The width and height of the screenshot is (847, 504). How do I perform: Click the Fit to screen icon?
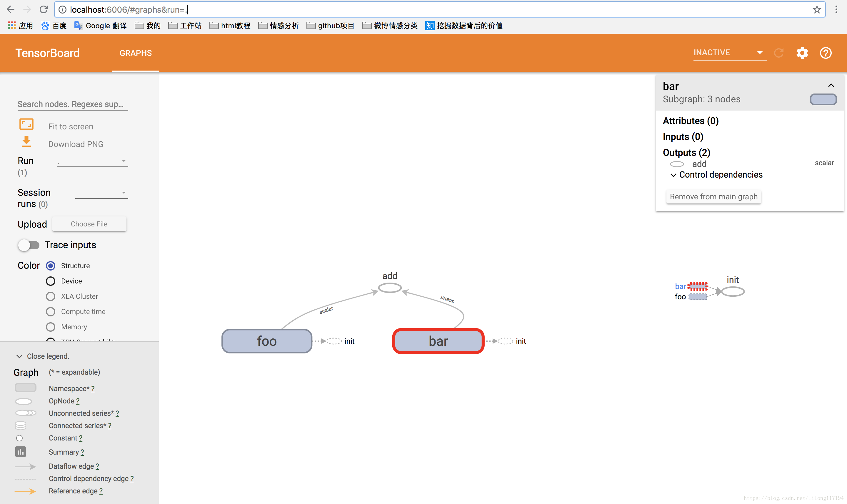tap(26, 125)
